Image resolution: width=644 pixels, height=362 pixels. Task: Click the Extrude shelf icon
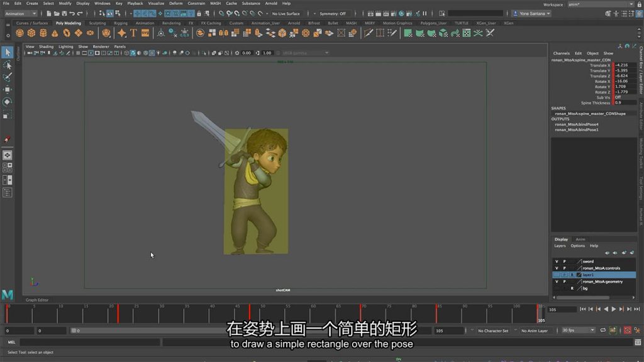258,33
